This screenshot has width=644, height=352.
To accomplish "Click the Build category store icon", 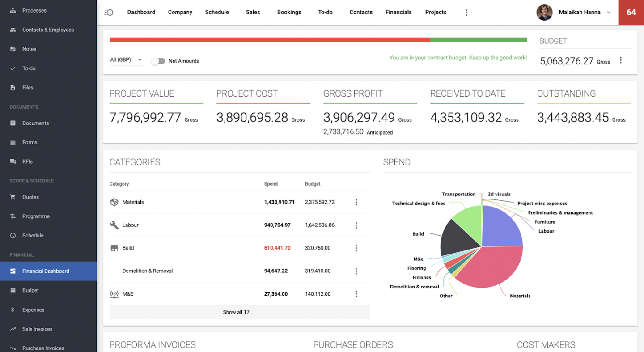I will point(114,248).
